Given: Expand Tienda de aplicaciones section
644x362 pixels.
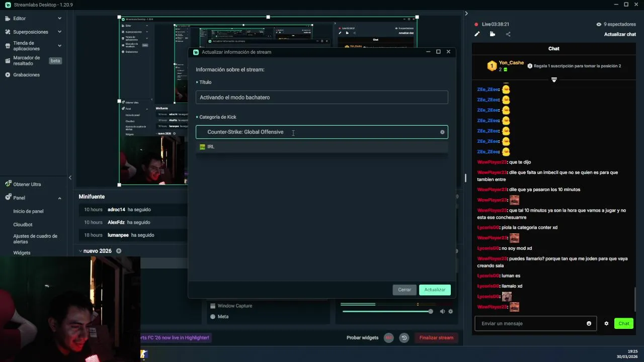Looking at the screenshot, I should coord(59,46).
